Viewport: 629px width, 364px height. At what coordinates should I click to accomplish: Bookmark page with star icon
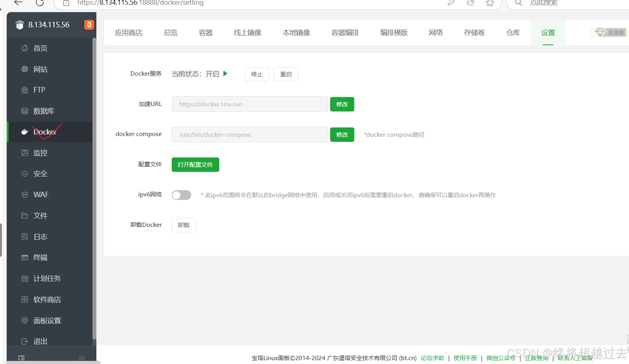(490, 3)
